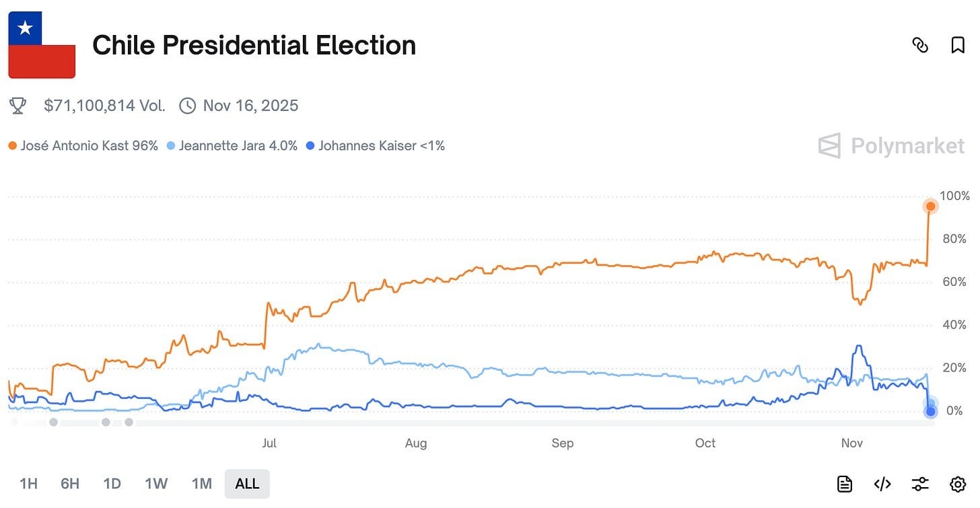Toggle the Johannes Kaiser legend entry

tap(376, 145)
